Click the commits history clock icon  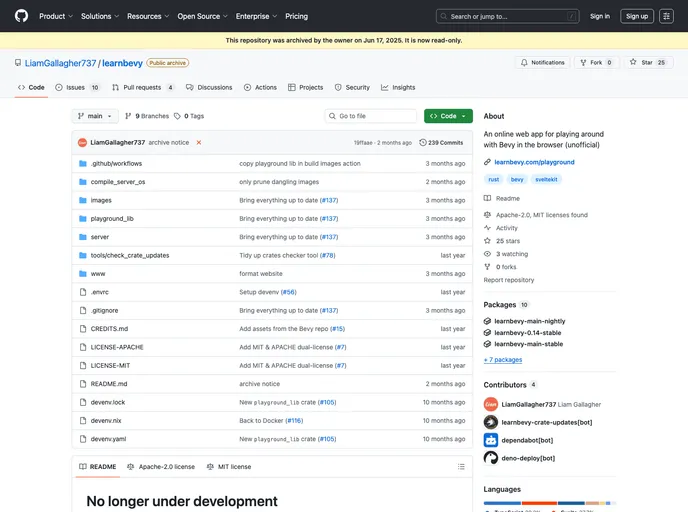click(x=423, y=143)
